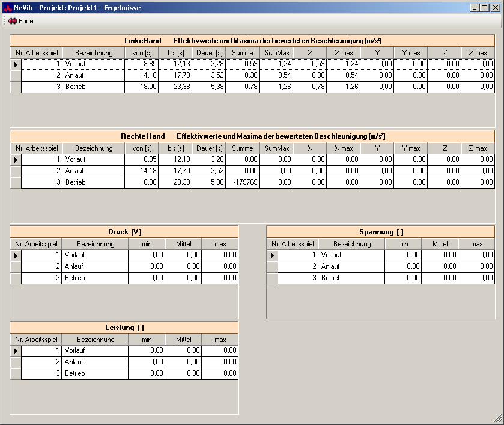Click the Bezeichnung header in Spannung table
Image resolution: width=504 pixels, height=425 pixels.
[351, 244]
